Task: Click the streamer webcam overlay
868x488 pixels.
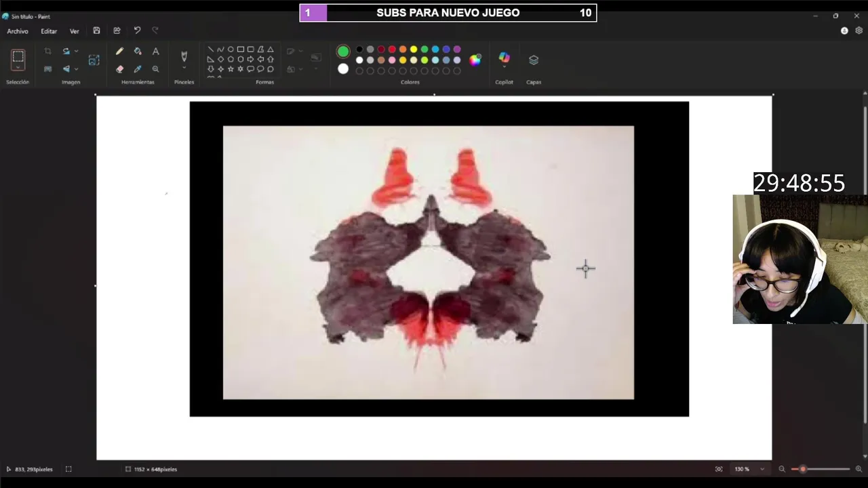Action: click(800, 260)
